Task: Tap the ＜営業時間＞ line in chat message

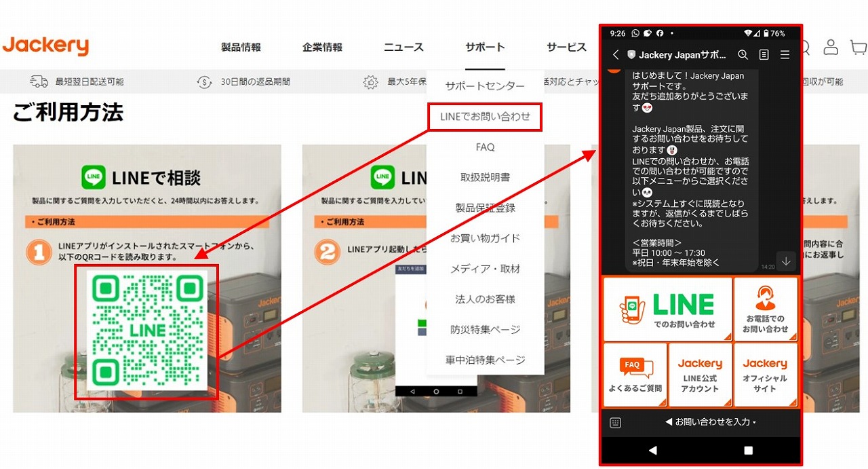Action: coord(657,242)
